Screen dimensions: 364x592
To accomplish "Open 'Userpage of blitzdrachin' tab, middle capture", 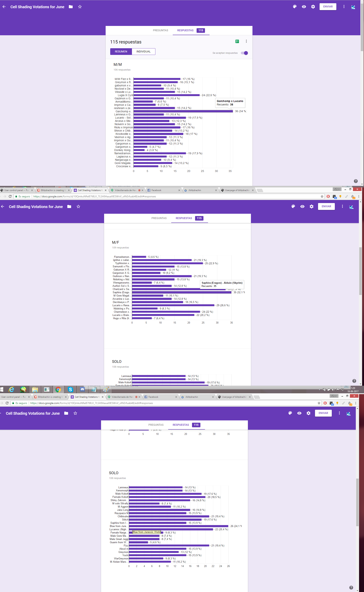I will 237,190.
